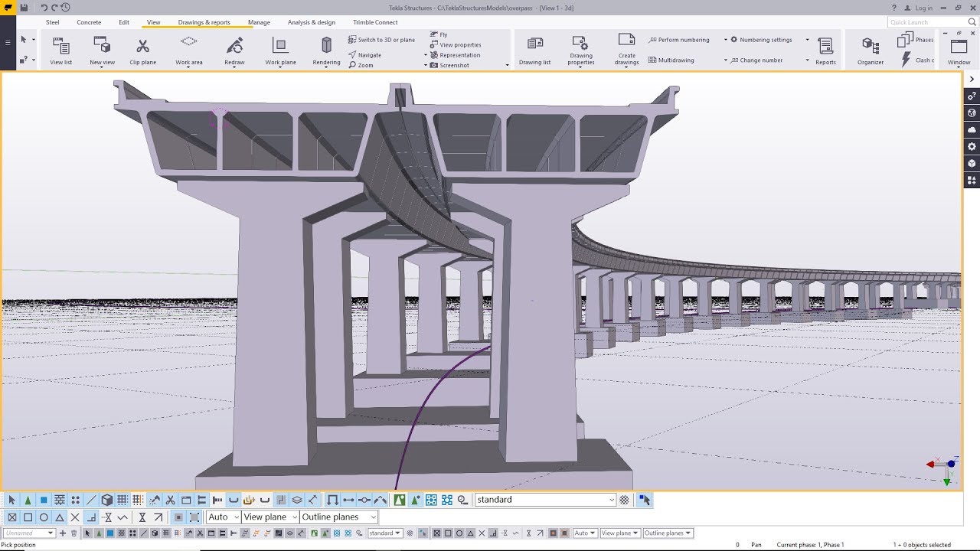Click the Navigate button
The width and height of the screenshot is (980, 551).
pyautogui.click(x=364, y=55)
